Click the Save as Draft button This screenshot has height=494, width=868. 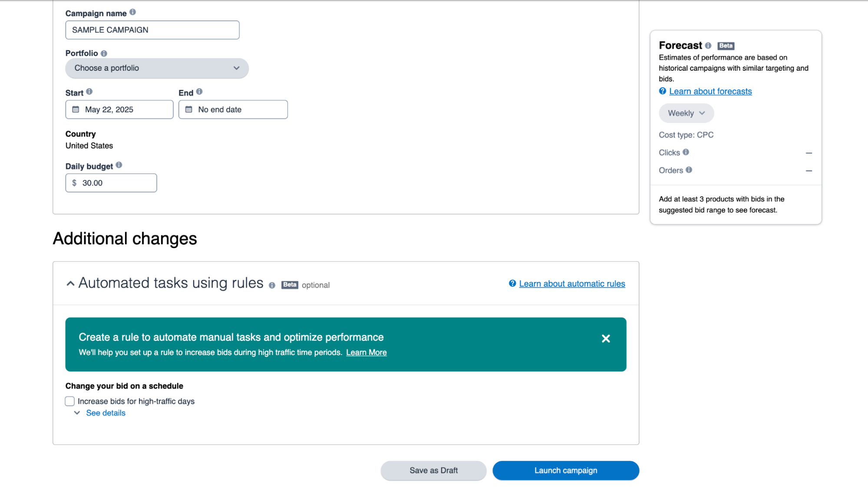433,471
